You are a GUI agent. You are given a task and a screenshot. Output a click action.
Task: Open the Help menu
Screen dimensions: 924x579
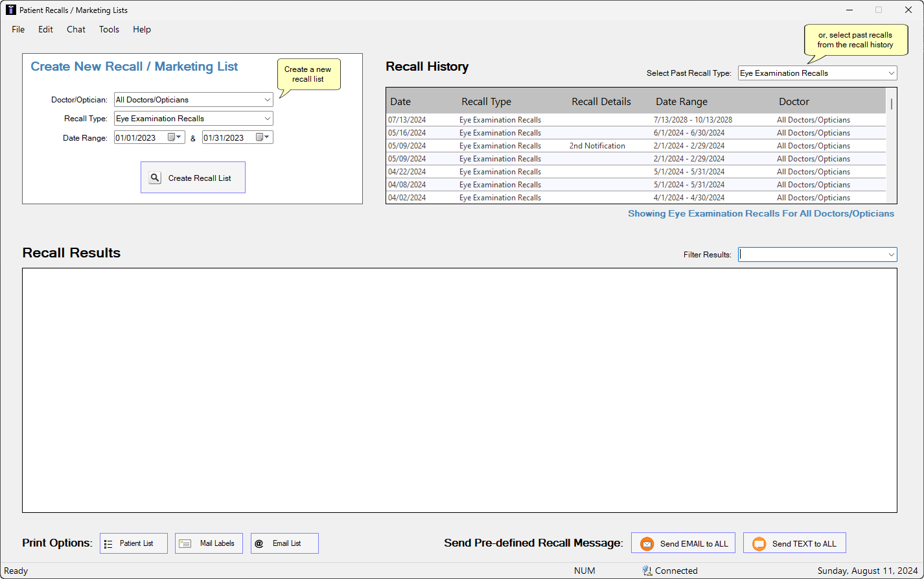142,29
